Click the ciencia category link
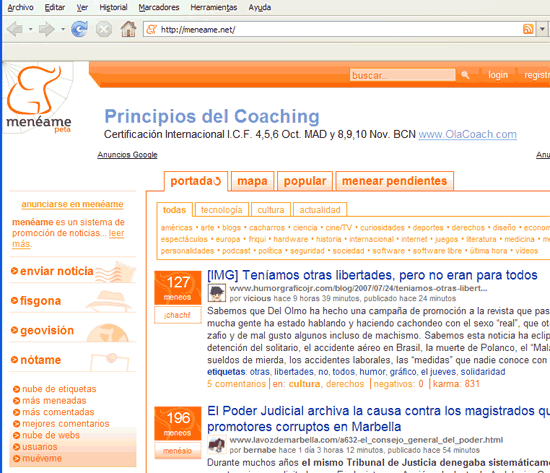The image size is (550, 473). tap(305, 228)
